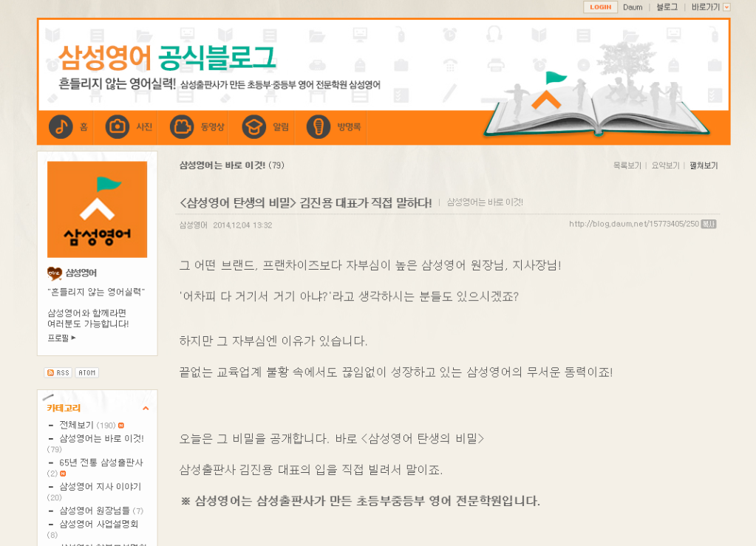Image resolution: width=756 pixels, height=546 pixels.
Task: Open the camera icon for 사진
Action: (x=117, y=127)
